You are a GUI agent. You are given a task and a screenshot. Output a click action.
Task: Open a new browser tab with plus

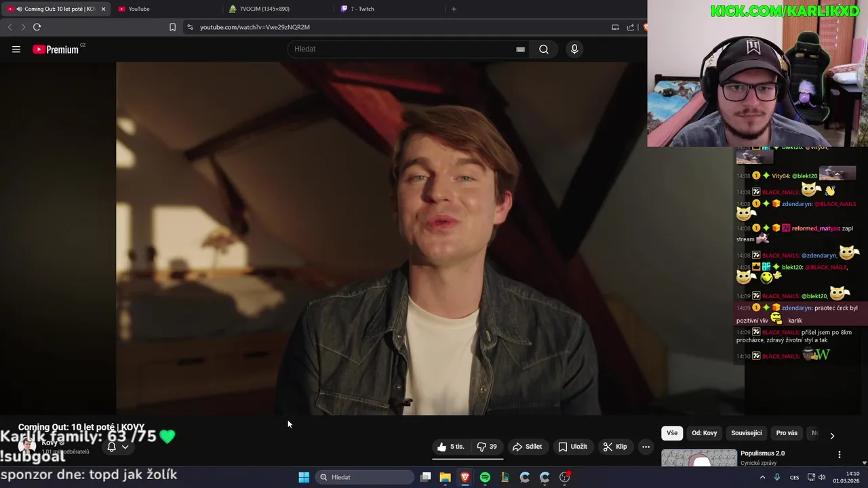pyautogui.click(x=454, y=9)
